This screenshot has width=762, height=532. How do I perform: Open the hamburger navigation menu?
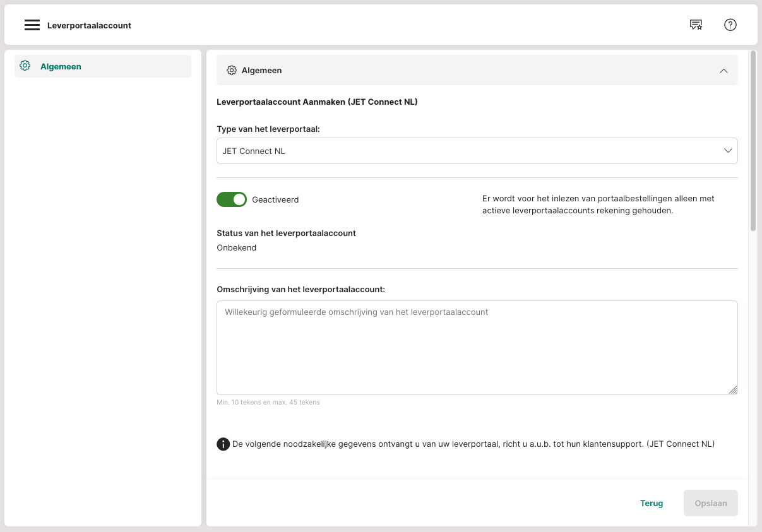pos(32,25)
